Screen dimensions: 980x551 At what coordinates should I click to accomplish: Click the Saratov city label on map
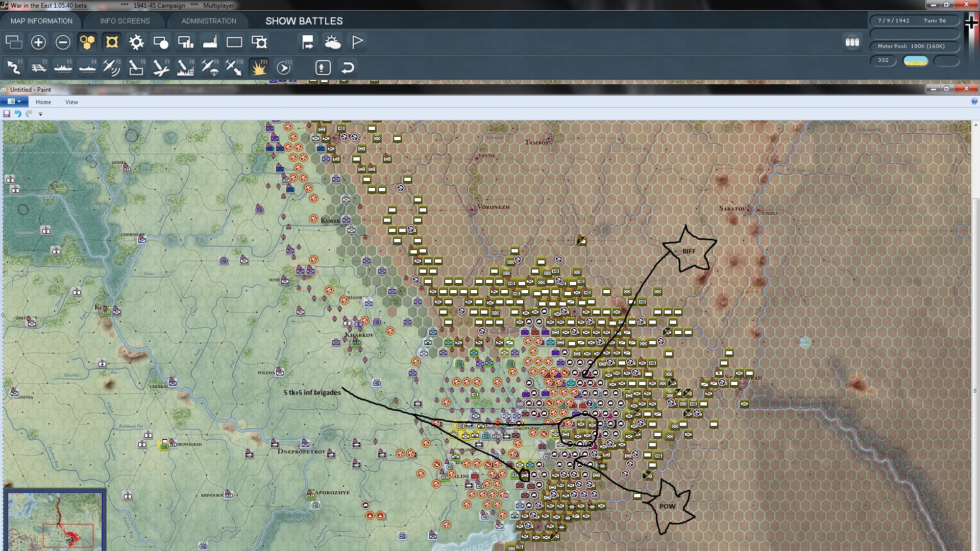(x=732, y=208)
